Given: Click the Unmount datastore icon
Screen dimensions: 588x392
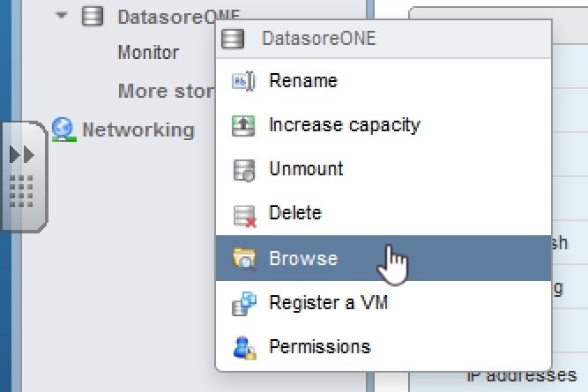Looking at the screenshot, I should click(x=242, y=169).
